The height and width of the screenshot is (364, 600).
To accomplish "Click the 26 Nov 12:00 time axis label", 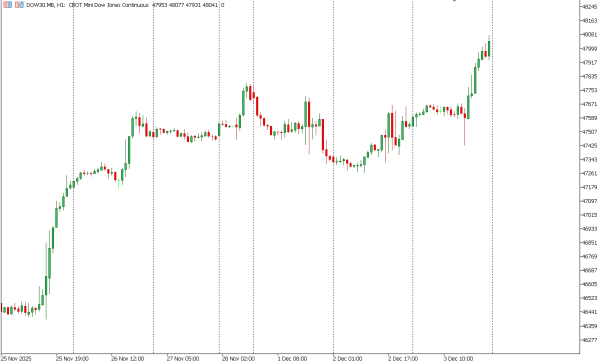I will click(128, 359).
